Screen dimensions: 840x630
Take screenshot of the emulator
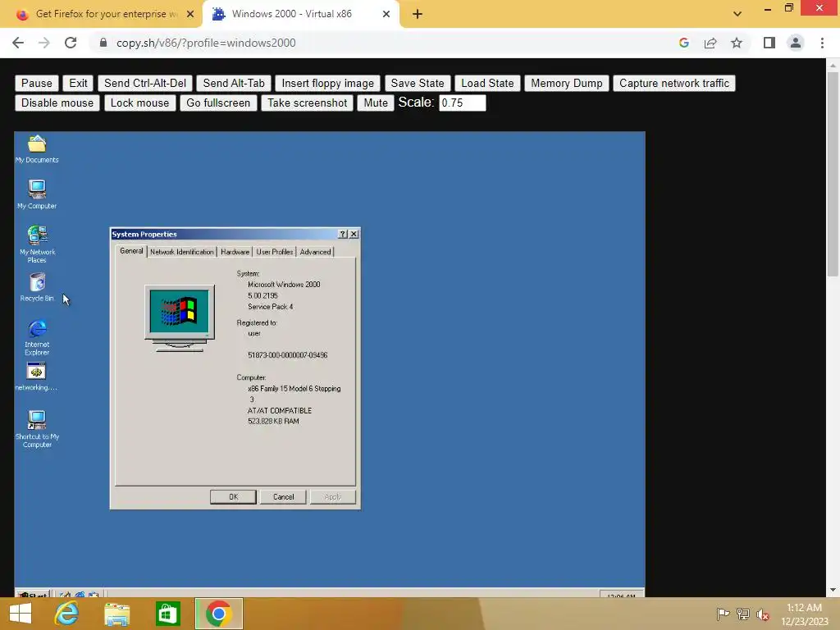tap(307, 103)
